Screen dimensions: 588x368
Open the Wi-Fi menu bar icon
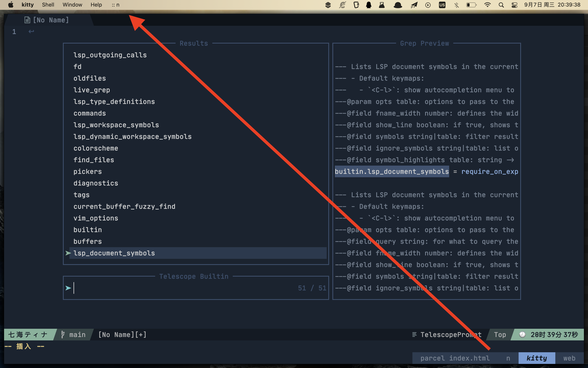tap(487, 5)
